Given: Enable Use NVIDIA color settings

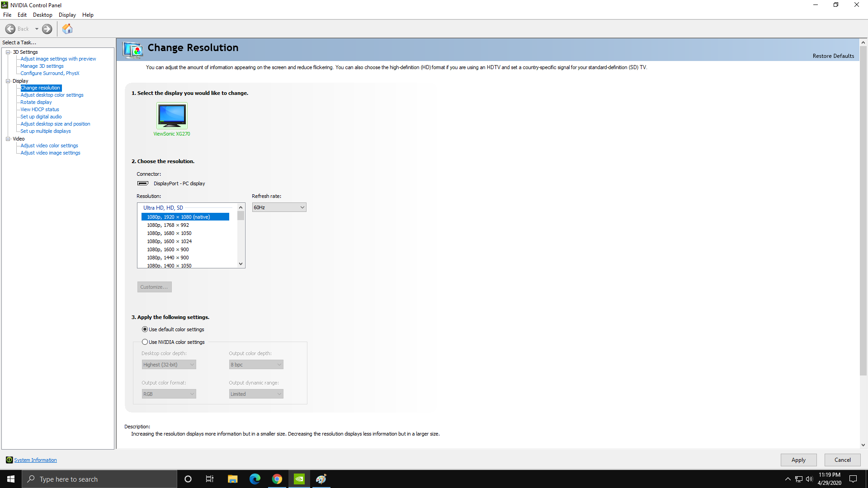Looking at the screenshot, I should click(x=145, y=342).
